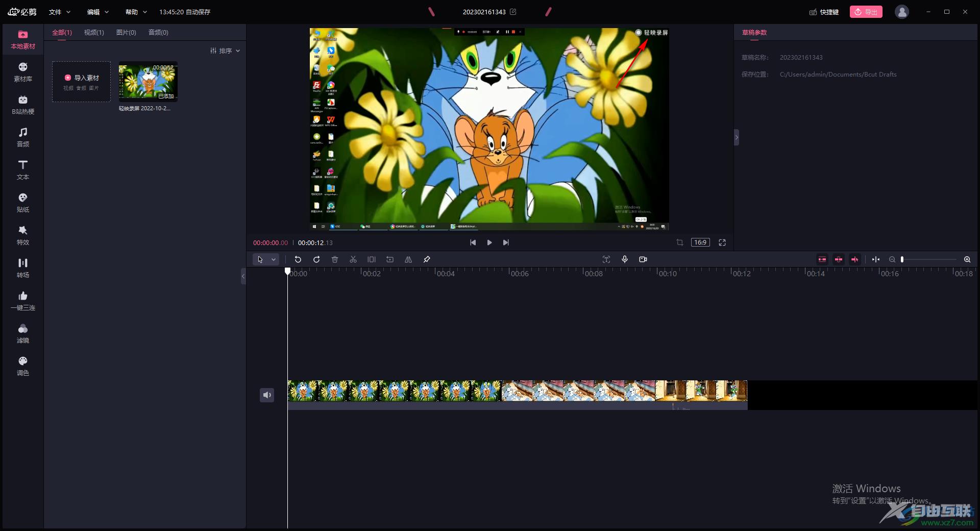Open the color grading (调色) panel
The height and width of the screenshot is (531, 980).
click(23, 367)
